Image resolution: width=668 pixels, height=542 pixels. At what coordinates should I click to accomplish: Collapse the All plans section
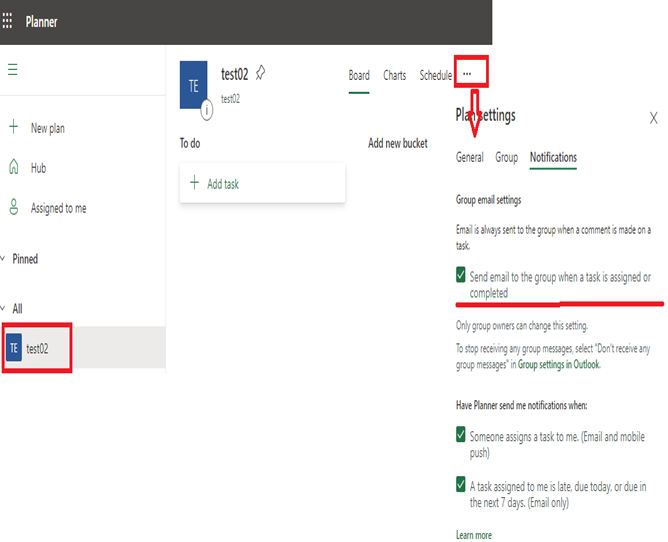point(3,308)
